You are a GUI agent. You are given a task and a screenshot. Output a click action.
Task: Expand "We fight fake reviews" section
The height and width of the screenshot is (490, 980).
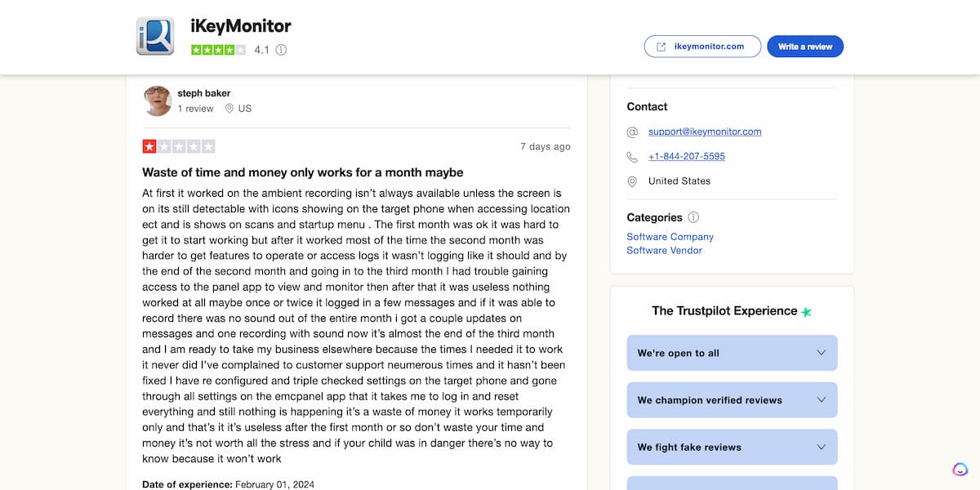click(x=732, y=447)
